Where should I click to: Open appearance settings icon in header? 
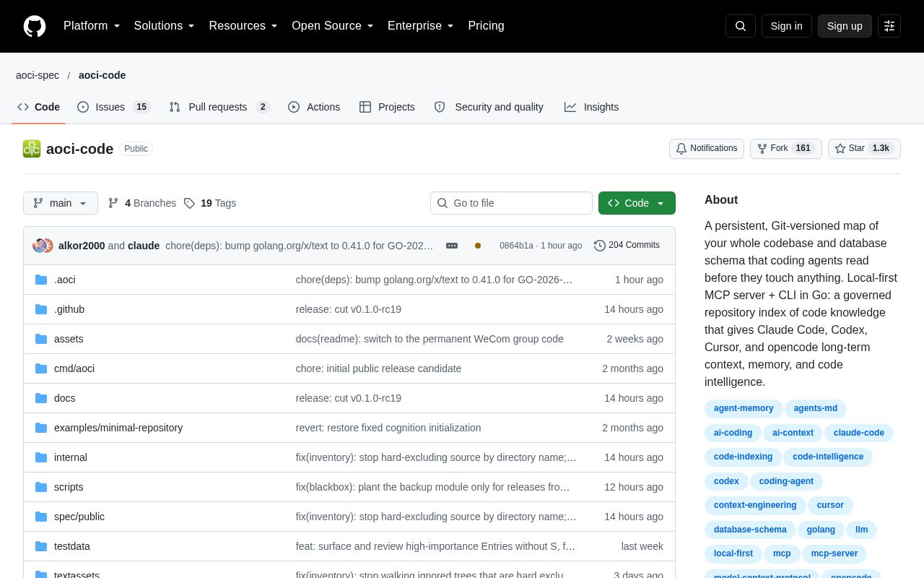point(889,26)
